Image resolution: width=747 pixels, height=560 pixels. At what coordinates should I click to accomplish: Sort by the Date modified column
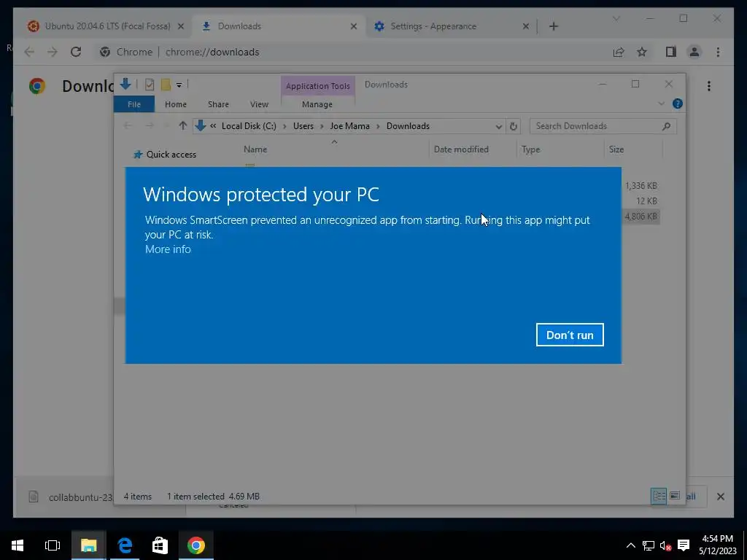point(461,149)
